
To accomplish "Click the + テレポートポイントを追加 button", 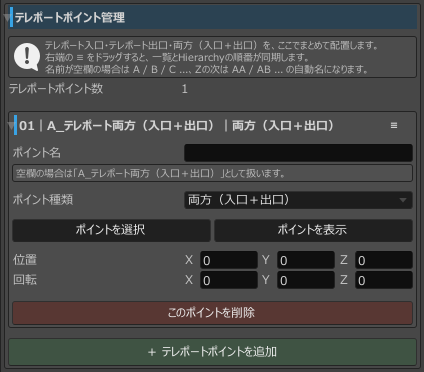I will [212, 352].
